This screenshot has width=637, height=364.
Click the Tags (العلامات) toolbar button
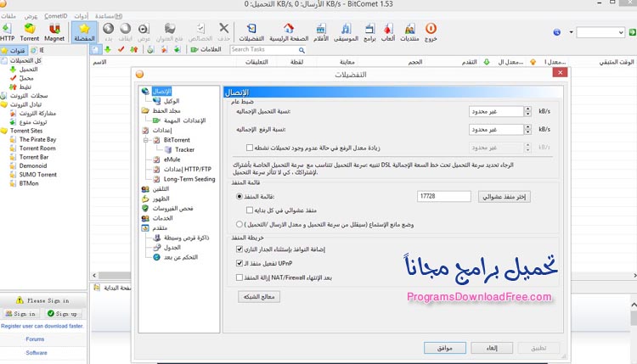point(206,49)
